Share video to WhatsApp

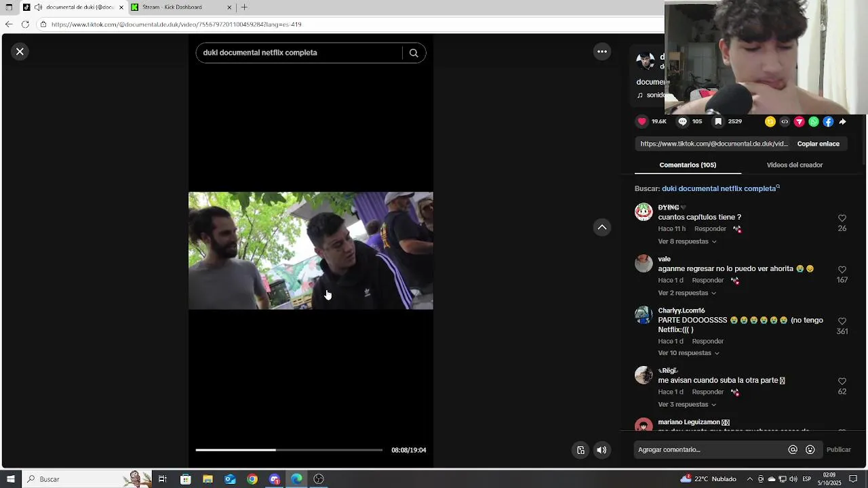pyautogui.click(x=814, y=122)
